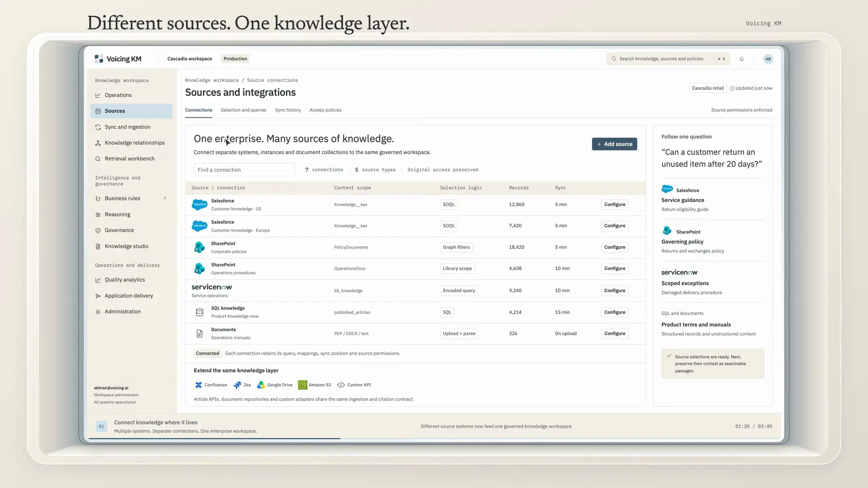
Task: Open the AB user avatar
Action: (x=768, y=59)
